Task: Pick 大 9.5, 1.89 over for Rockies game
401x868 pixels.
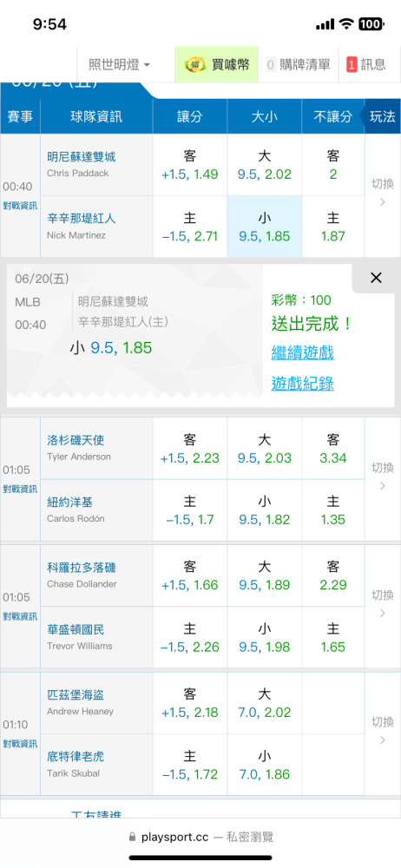Action: [265, 575]
